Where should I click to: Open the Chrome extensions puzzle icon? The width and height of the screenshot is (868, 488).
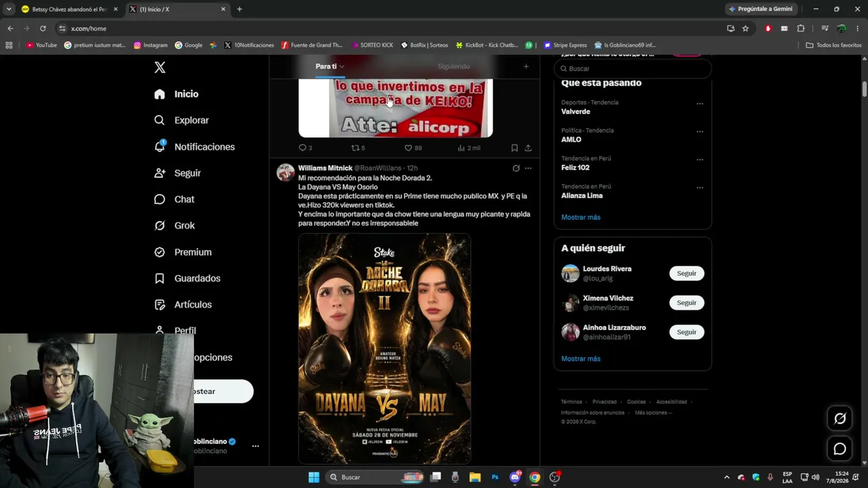tap(801, 28)
